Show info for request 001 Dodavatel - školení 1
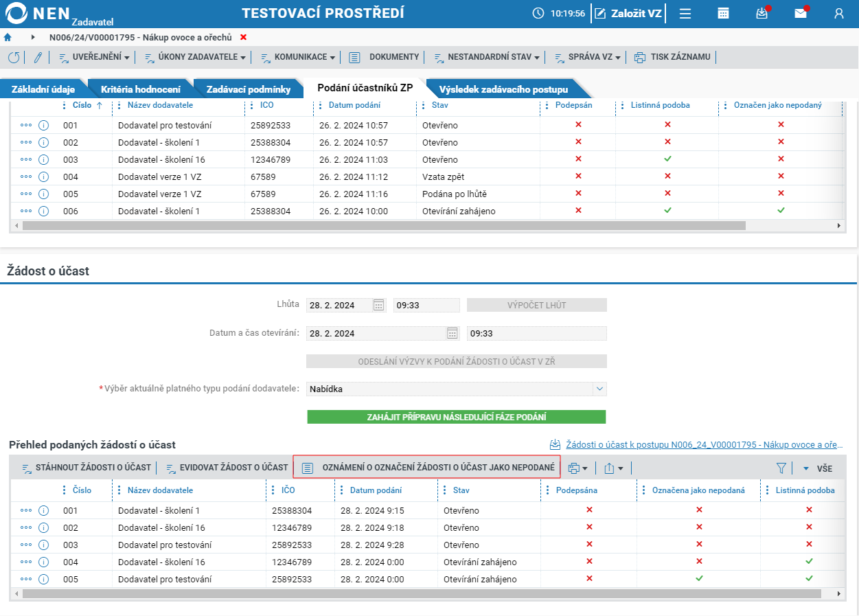This screenshot has height=616, width=859. tap(43, 511)
